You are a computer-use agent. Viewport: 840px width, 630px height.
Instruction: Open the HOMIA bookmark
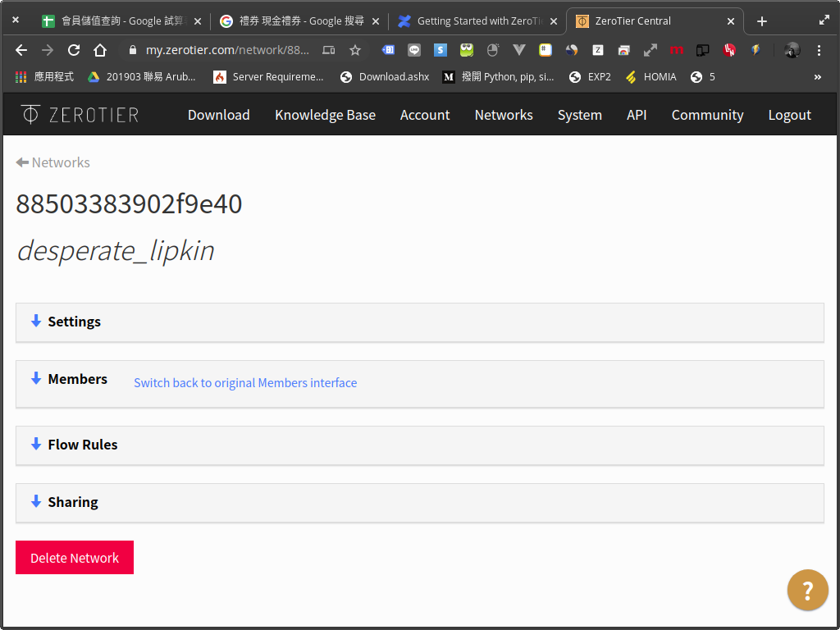click(x=651, y=77)
